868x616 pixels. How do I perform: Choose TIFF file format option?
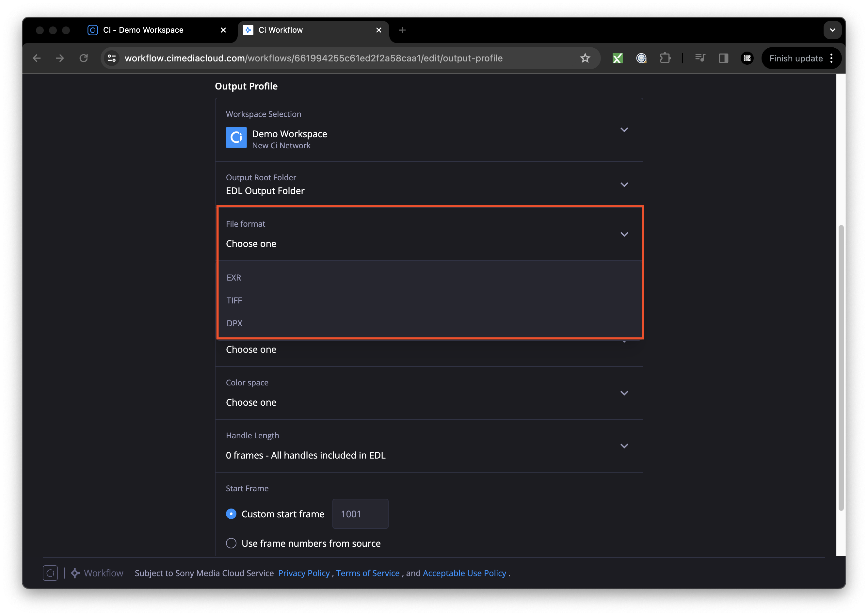428,300
